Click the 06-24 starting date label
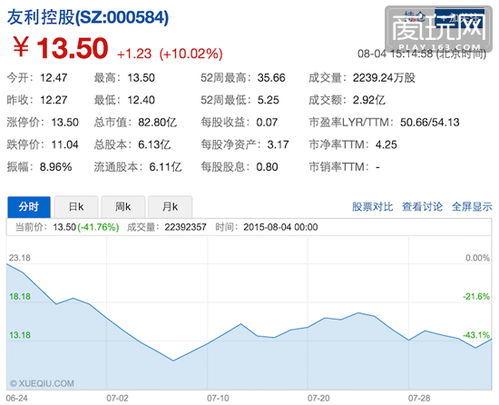 click(17, 398)
